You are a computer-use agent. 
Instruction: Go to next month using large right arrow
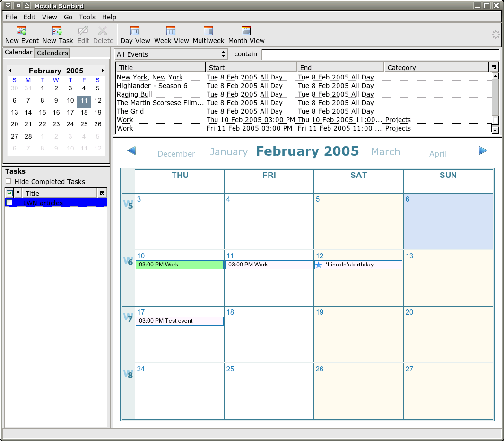(483, 150)
